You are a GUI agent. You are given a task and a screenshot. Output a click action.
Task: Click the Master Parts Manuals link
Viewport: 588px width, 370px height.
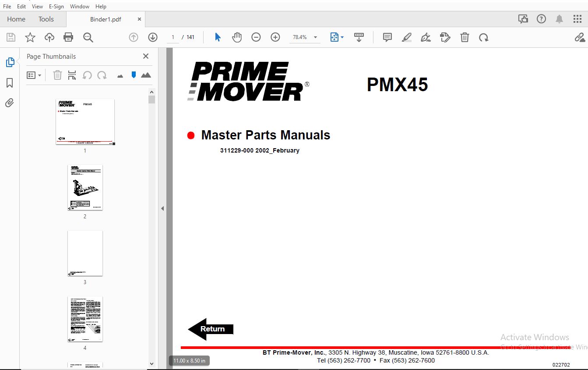[265, 135]
